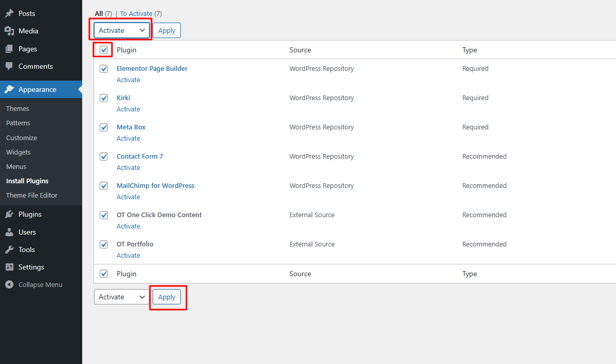The height and width of the screenshot is (364, 616).
Task: Click the Comments bubble icon
Action: [x=9, y=67]
